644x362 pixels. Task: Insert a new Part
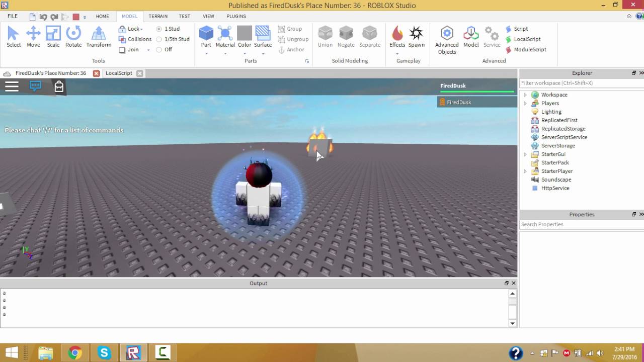coord(206,33)
